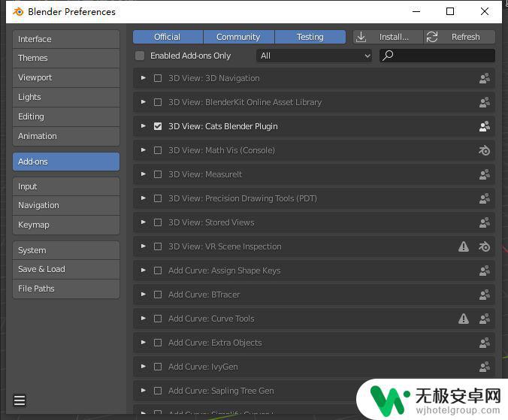Viewport: 508px width, 420px height.
Task: Click community icon on Curve Tools row
Action: (x=485, y=319)
